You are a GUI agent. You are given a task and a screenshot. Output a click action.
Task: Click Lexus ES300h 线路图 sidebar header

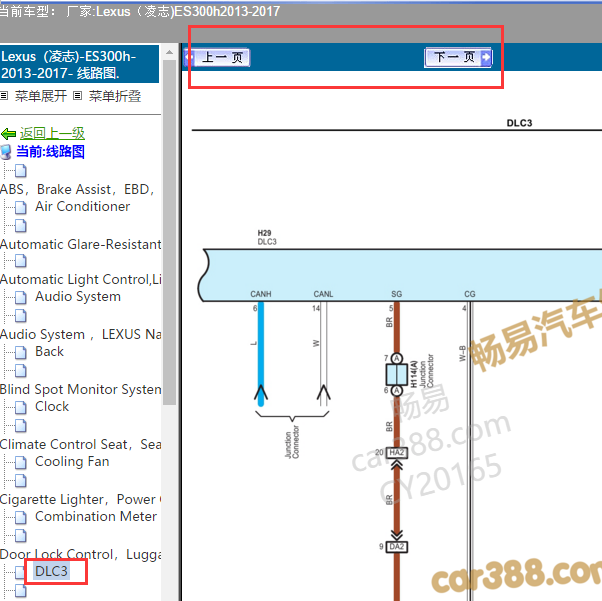coord(79,64)
